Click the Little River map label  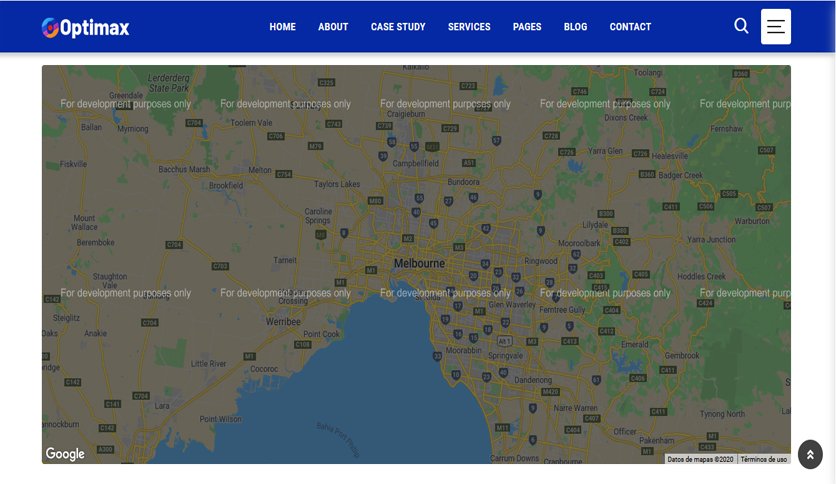pyautogui.click(x=208, y=364)
